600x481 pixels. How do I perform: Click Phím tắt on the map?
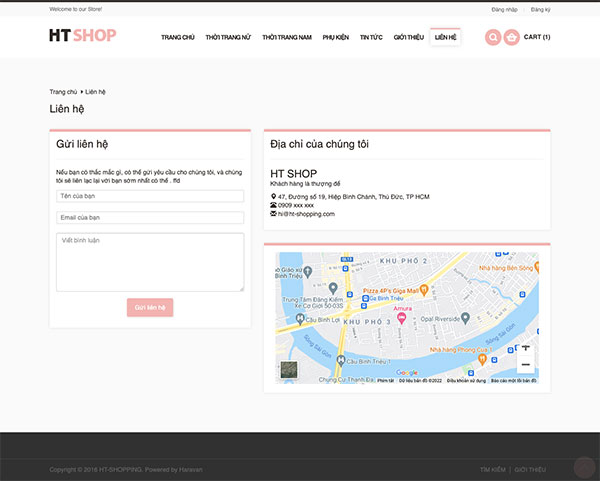385,381
